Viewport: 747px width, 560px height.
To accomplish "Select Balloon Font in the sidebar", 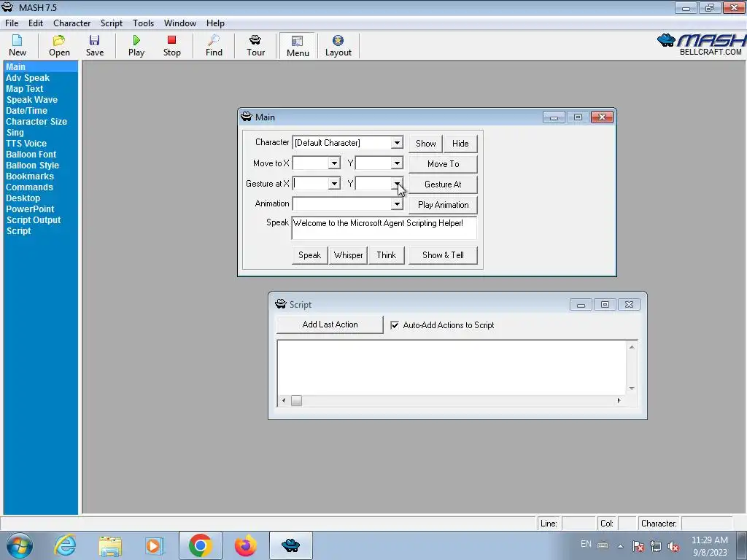I will tap(31, 155).
